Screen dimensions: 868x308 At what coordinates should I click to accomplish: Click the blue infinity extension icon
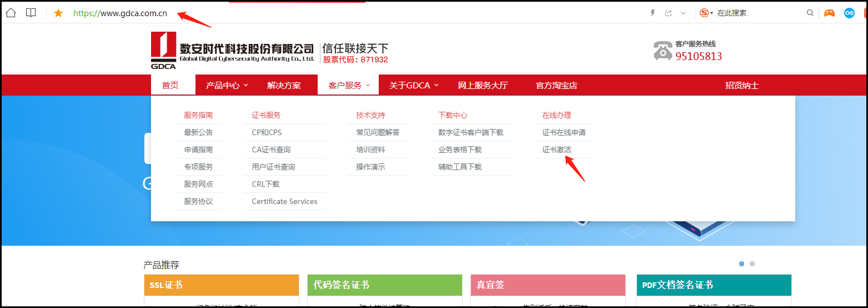point(849,13)
